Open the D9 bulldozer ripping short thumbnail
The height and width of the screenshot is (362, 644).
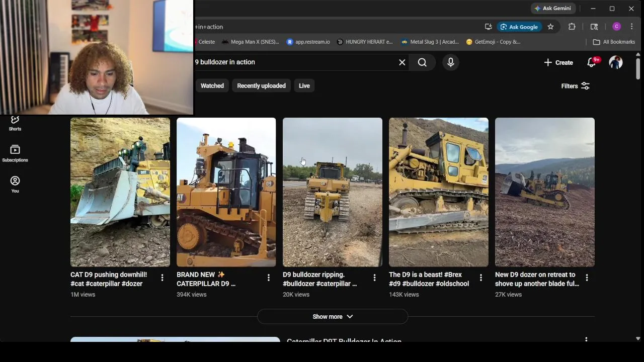333,192
